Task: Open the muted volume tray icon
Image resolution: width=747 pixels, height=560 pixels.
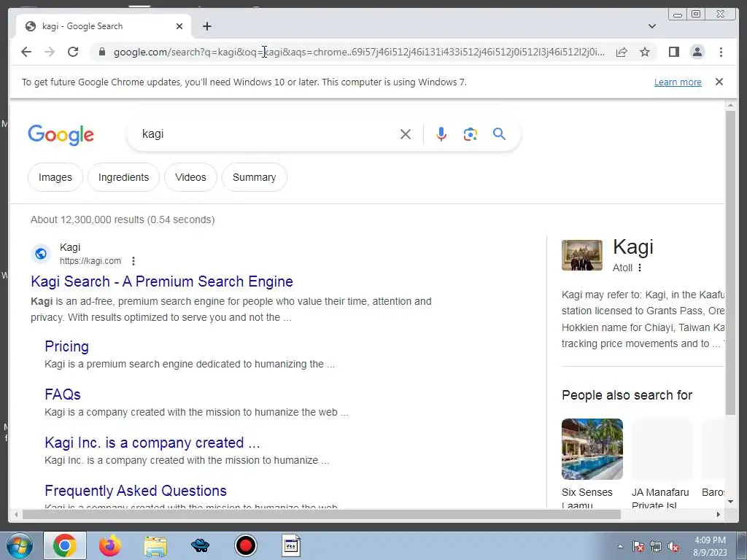Action: [673, 547]
